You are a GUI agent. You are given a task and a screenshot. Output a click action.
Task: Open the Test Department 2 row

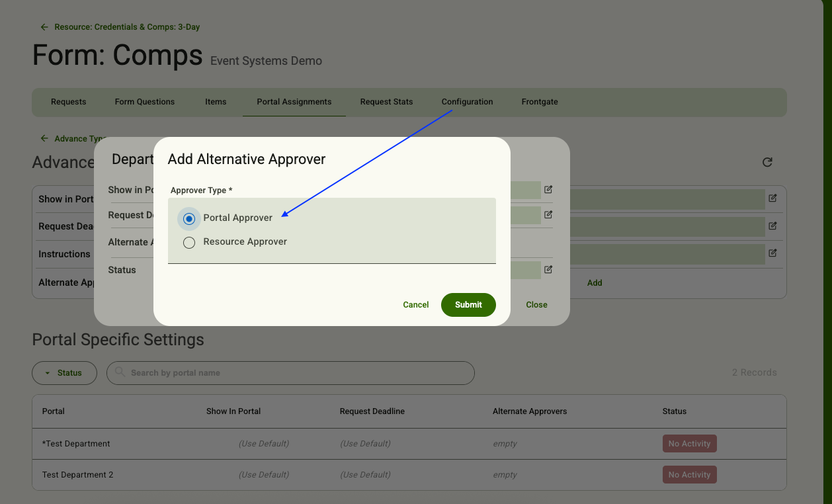point(409,475)
